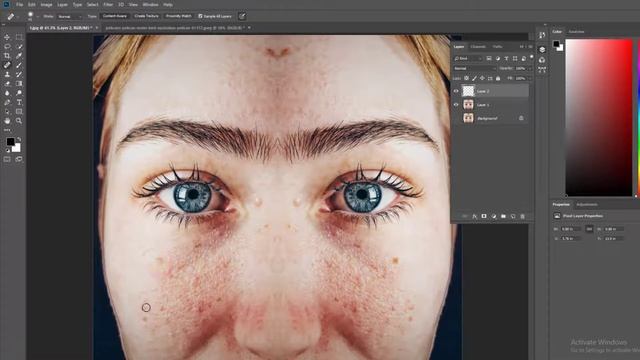The height and width of the screenshot is (360, 640).
Task: Toggle pressure for size in options bar
Action: [242, 16]
